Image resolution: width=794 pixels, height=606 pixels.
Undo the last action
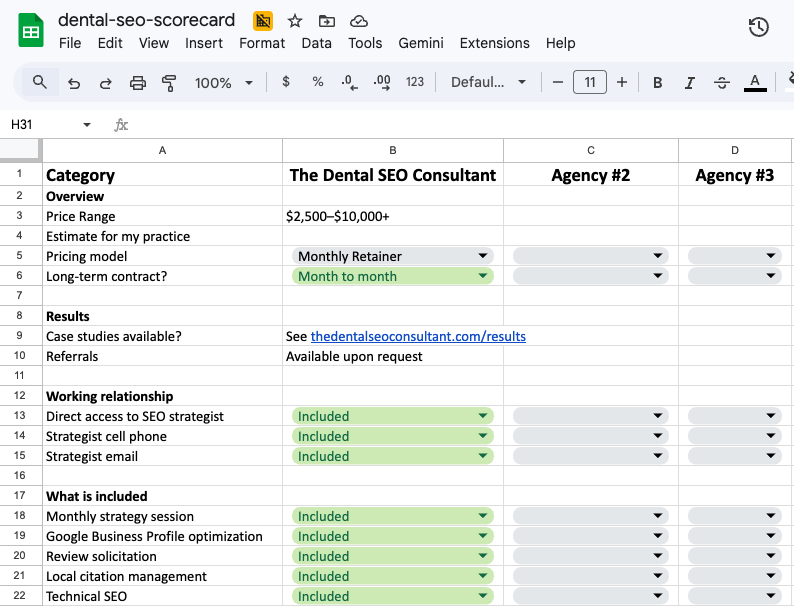click(x=74, y=83)
